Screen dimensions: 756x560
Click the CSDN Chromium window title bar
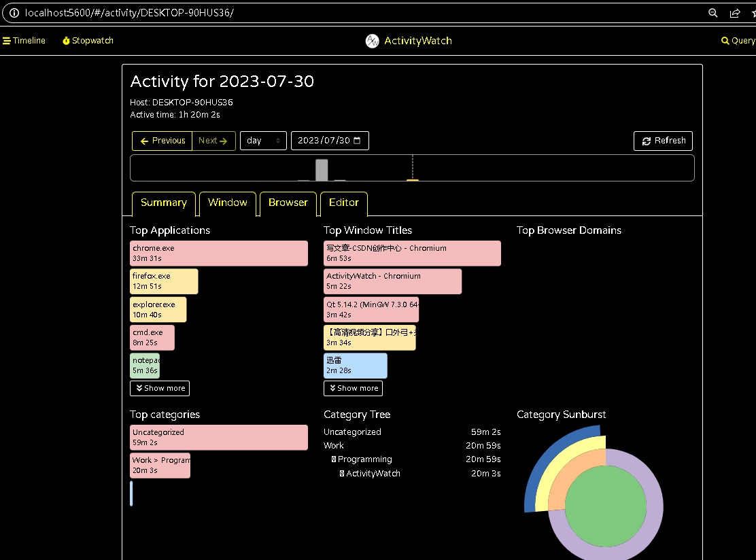(412, 253)
